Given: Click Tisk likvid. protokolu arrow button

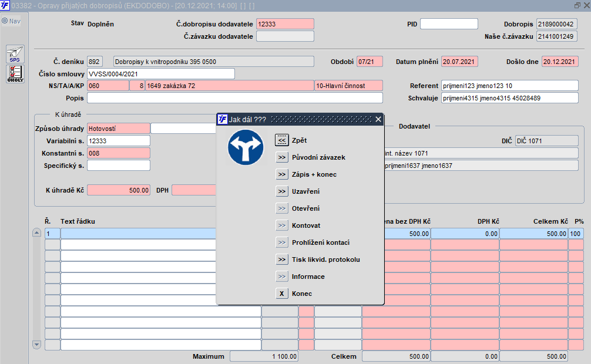Looking at the screenshot, I should click(282, 259).
